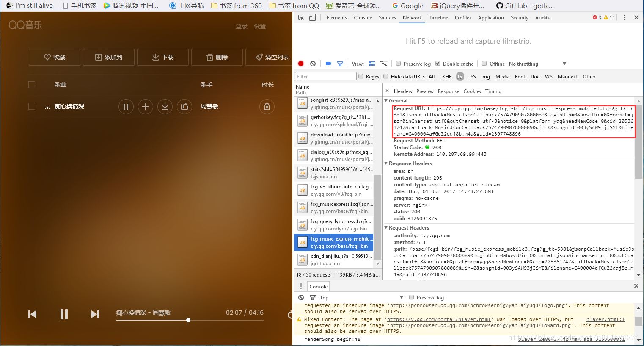This screenshot has height=346, width=644.
Task: Enable the Regex filter checkbox
Action: tap(361, 76)
